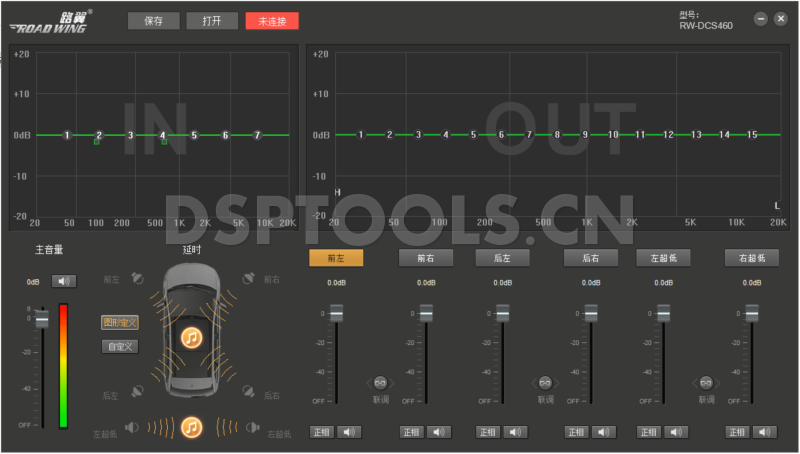Toggle the left subwoofer speaker icon

click(132, 427)
